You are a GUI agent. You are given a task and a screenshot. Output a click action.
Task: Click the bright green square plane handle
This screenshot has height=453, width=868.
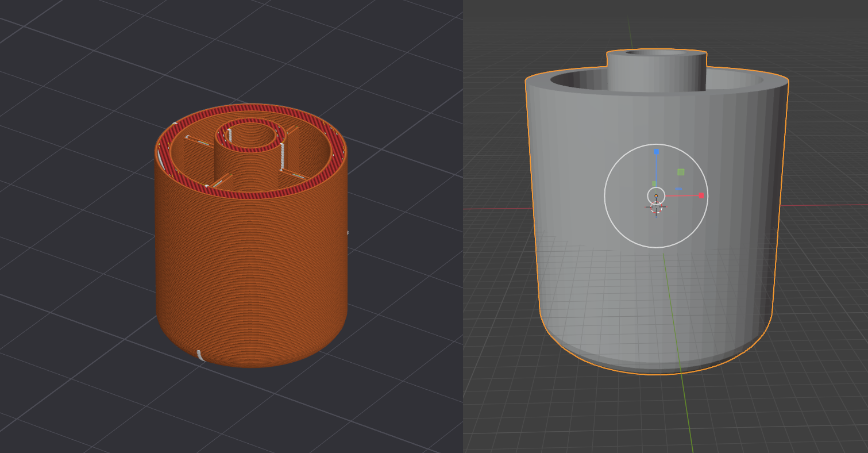click(681, 172)
